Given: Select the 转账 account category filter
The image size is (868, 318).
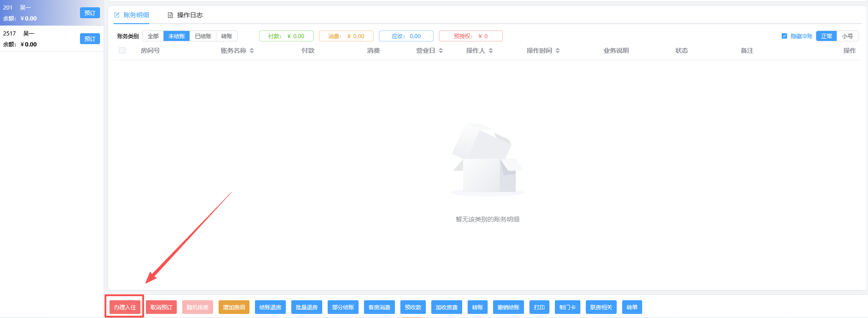Looking at the screenshot, I should [227, 36].
